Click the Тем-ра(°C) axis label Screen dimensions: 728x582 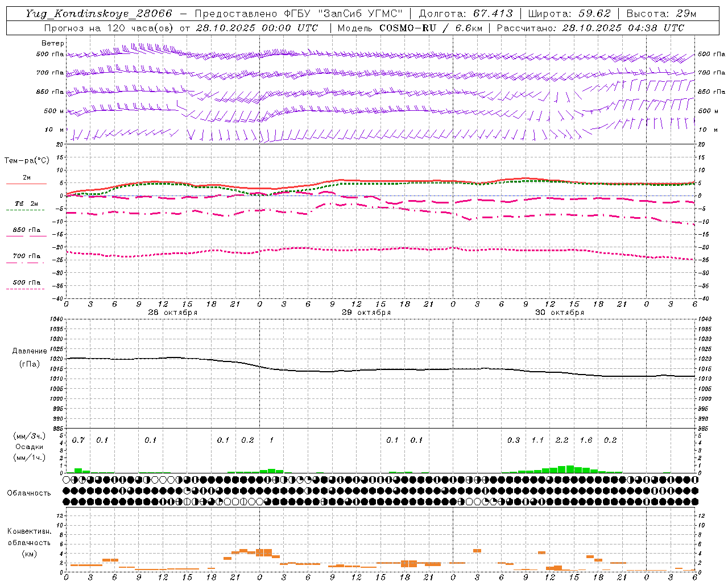pyautogui.click(x=27, y=161)
